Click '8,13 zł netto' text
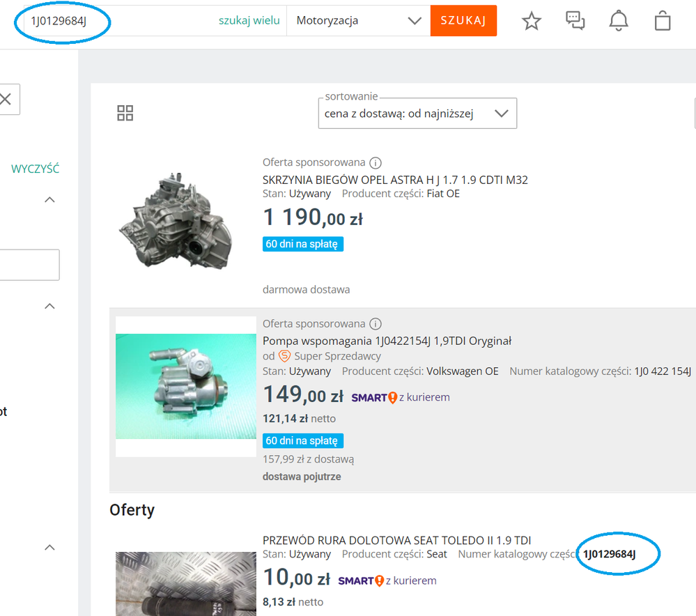 click(293, 602)
